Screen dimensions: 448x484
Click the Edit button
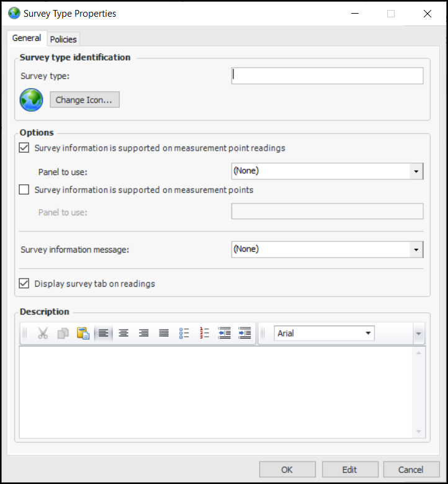click(x=350, y=470)
